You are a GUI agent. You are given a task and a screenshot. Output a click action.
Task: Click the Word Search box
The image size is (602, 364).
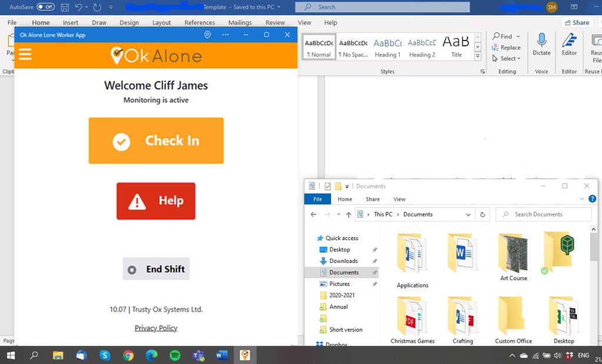(x=382, y=7)
